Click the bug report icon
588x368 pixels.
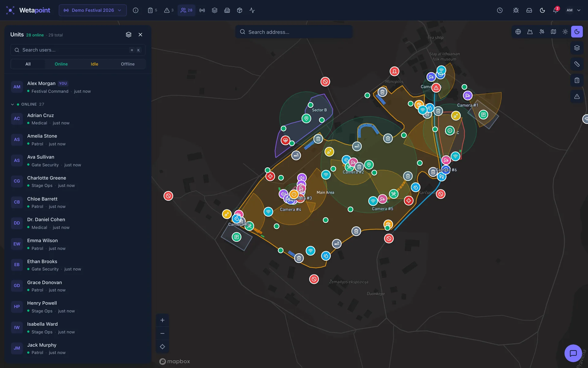coord(516,10)
